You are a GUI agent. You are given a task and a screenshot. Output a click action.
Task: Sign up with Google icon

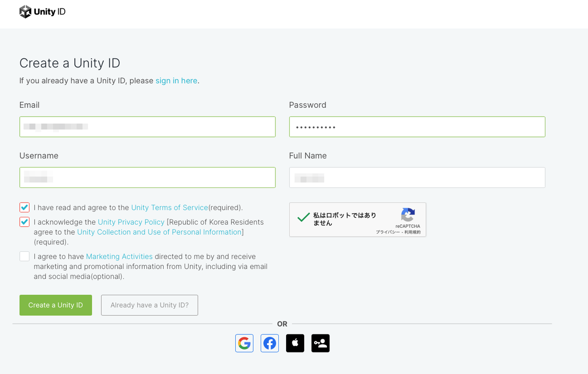pos(244,343)
